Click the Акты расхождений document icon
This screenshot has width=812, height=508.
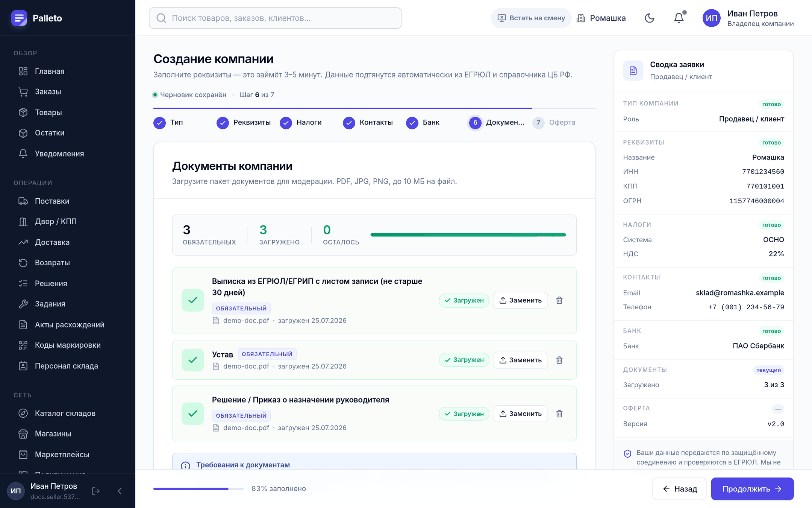point(23,324)
